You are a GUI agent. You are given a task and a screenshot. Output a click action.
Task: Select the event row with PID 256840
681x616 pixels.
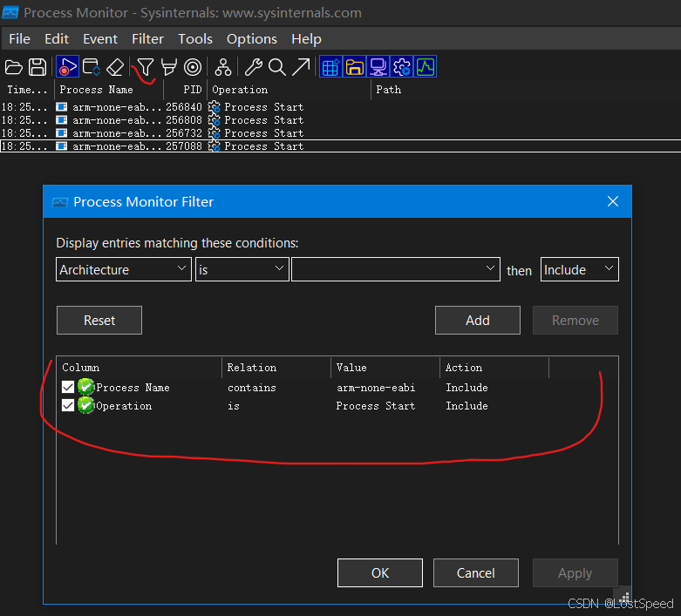[x=340, y=107]
